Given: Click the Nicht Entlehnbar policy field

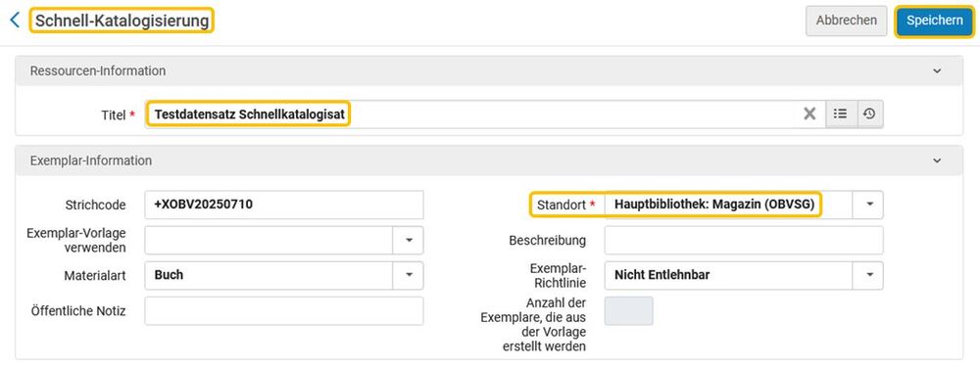Looking at the screenshot, I should tap(729, 275).
